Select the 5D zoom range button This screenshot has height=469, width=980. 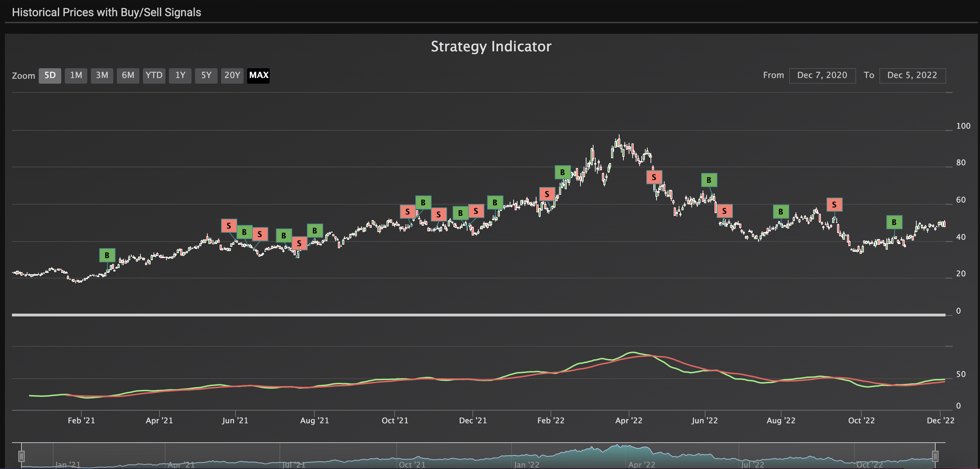pos(50,75)
